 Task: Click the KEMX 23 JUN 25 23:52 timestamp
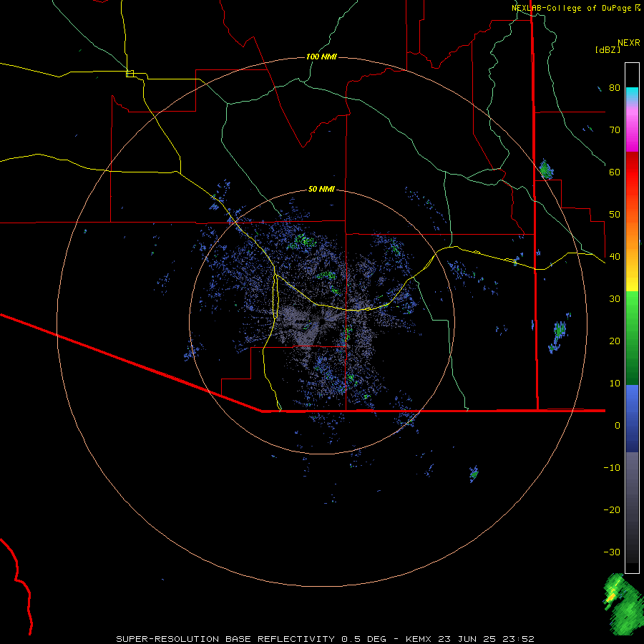[470, 639]
